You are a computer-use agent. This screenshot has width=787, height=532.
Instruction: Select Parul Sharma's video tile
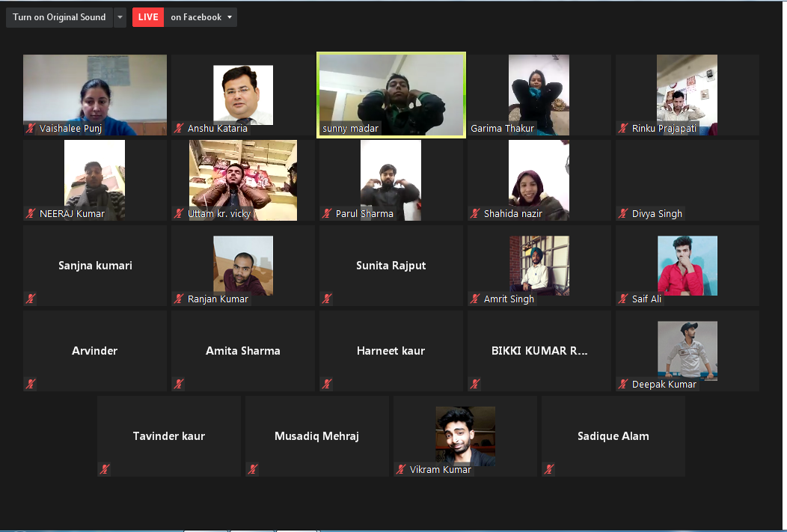coord(391,180)
